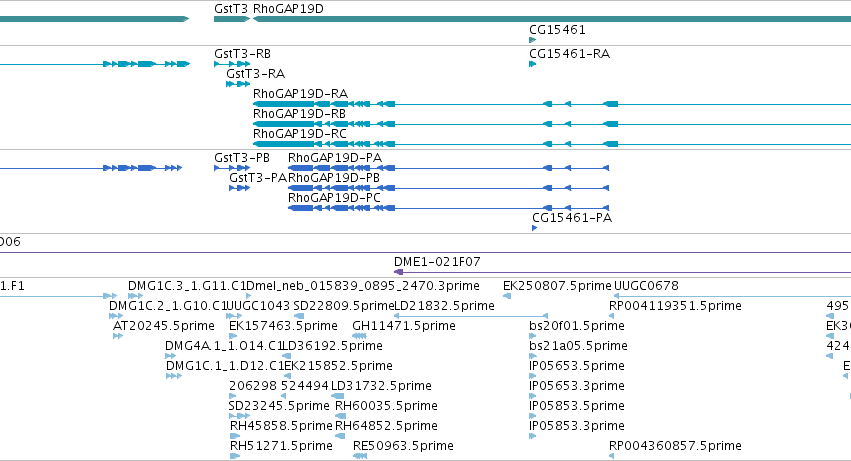Screen dimensions: 851x461
Task: Select the UUGC0678 EST label
Action: tap(646, 286)
